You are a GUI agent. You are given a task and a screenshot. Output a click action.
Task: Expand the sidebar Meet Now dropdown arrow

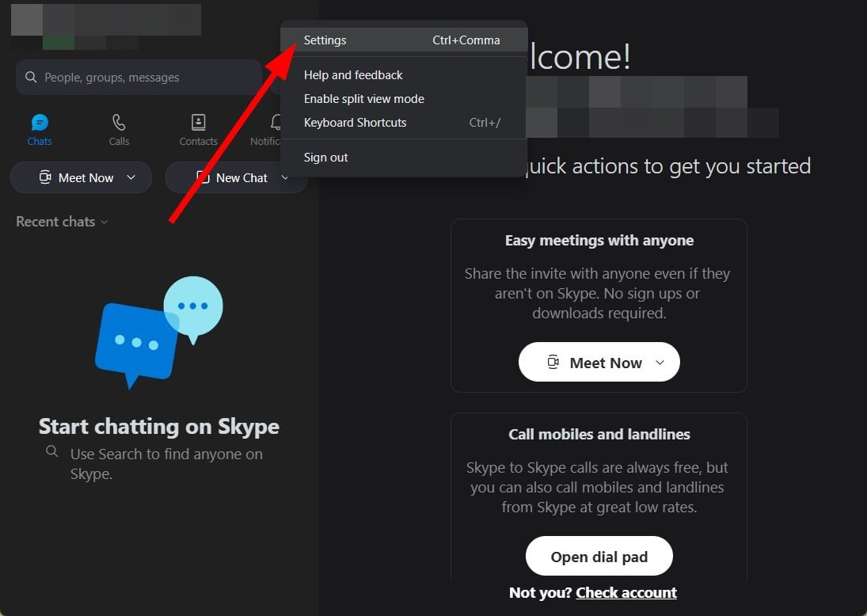[x=131, y=177]
